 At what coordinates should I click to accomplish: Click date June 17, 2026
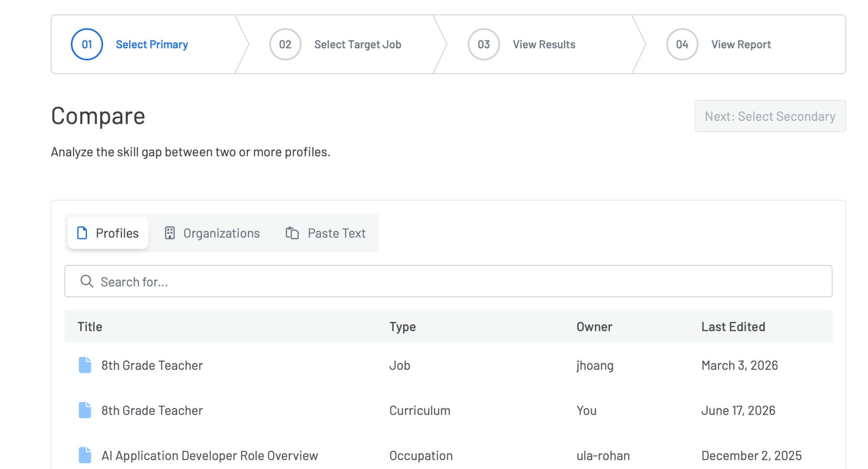point(738,410)
